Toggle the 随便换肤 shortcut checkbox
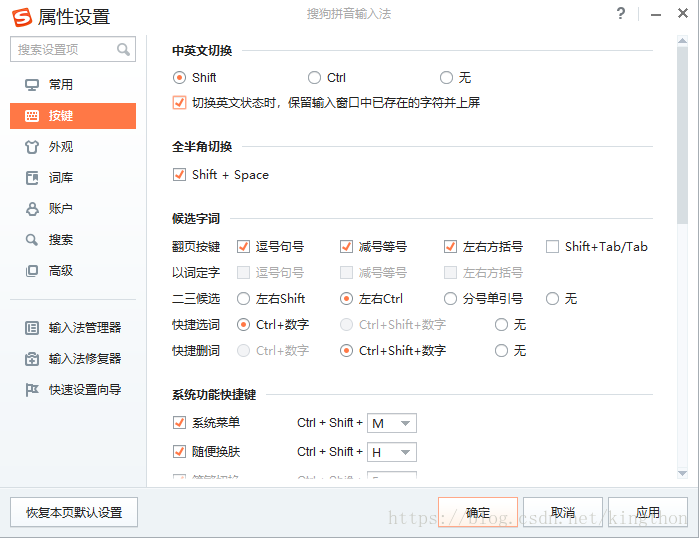 tap(179, 452)
